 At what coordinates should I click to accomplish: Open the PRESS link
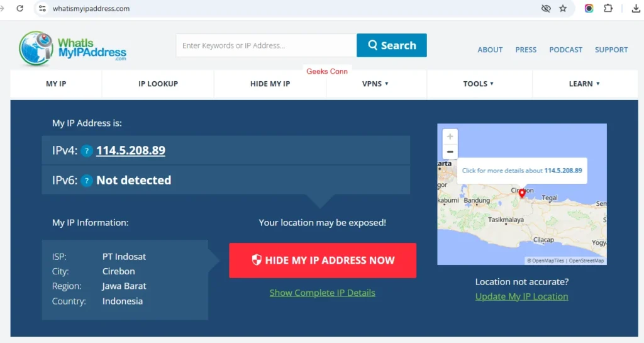pos(526,50)
